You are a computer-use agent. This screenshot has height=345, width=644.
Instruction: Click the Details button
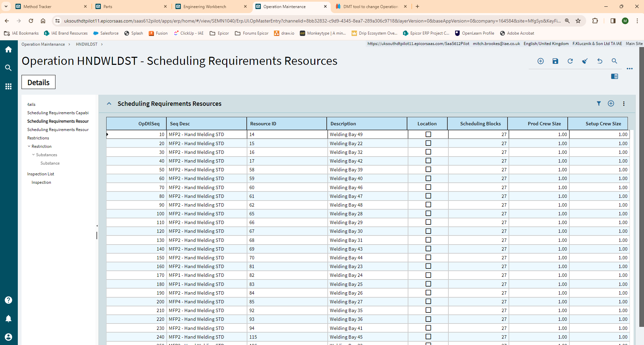[38, 82]
